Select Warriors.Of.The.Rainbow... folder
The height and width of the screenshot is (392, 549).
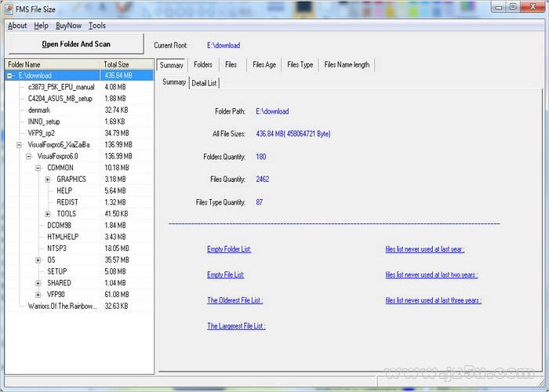pyautogui.click(x=62, y=307)
